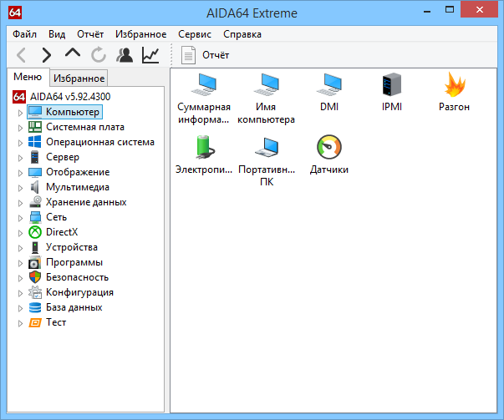Select Сеть label in the tree

point(56,217)
